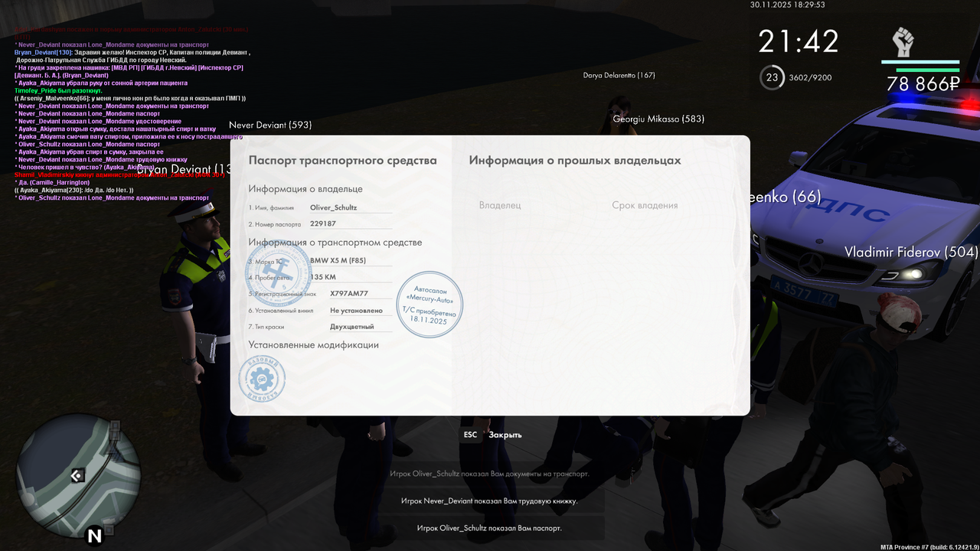Click the player arrow blip on the minimap
The image size is (980, 551).
(x=77, y=475)
